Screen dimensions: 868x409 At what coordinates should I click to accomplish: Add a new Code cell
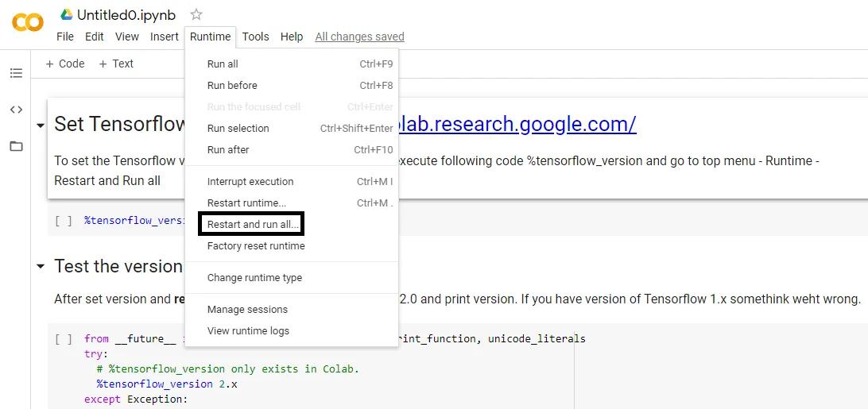click(65, 64)
